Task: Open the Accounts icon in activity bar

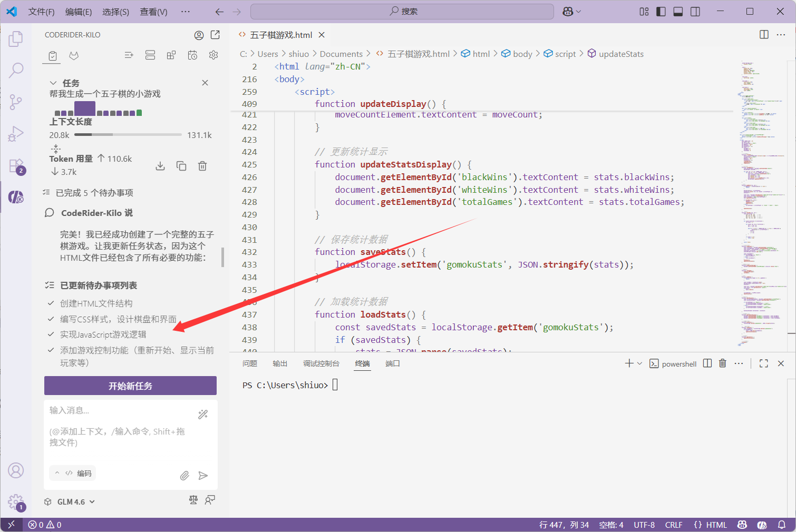Action: (16, 470)
